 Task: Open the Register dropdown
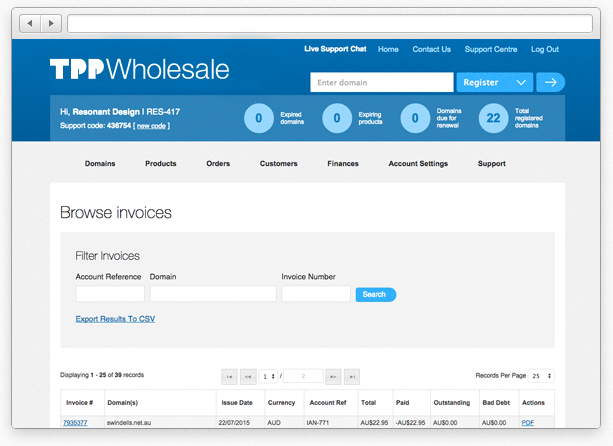494,82
